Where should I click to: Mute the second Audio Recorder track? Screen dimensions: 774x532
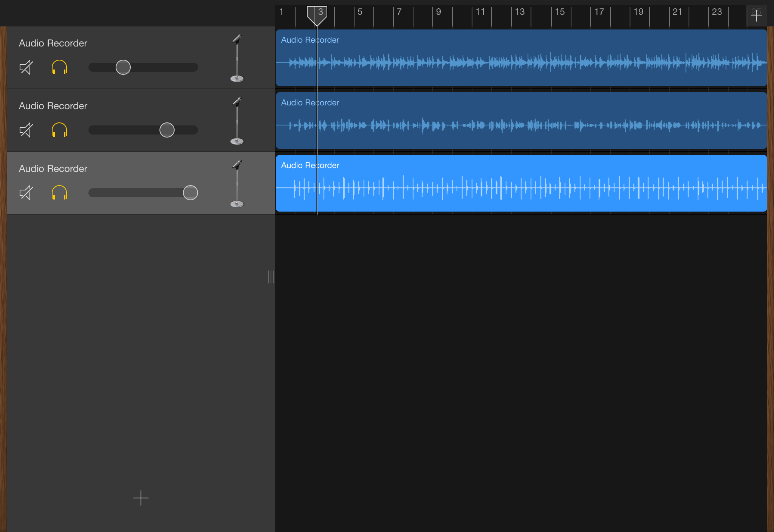coord(26,130)
